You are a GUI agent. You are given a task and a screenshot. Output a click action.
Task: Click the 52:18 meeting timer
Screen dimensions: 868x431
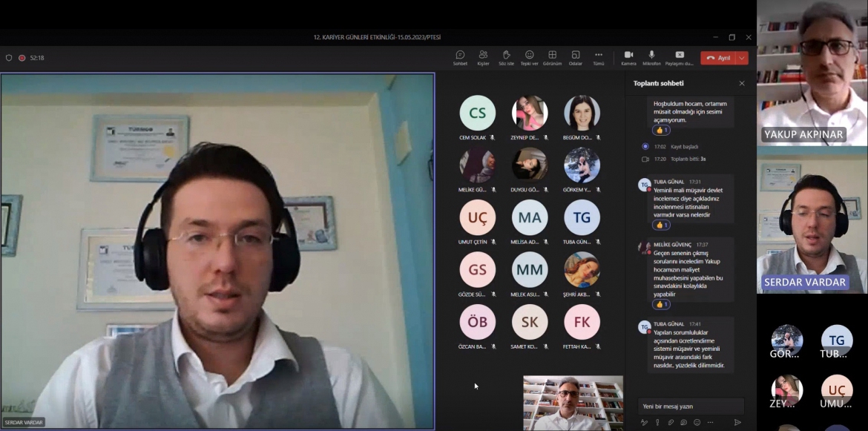[37, 58]
